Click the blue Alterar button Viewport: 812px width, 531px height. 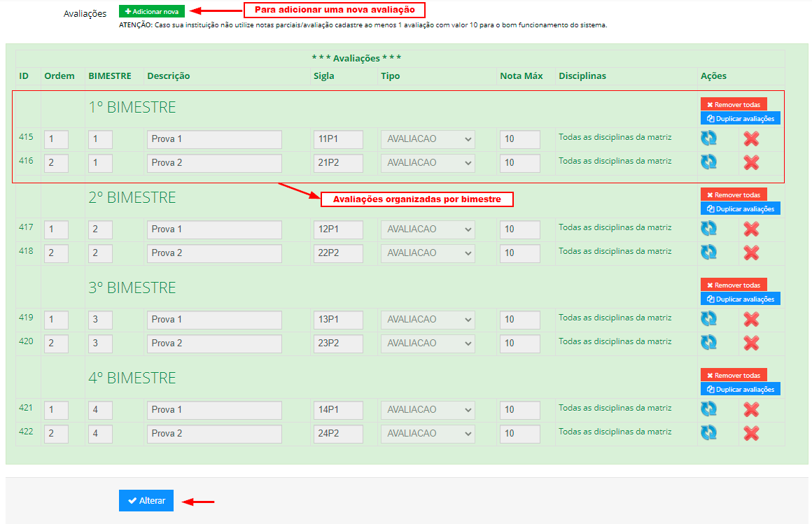146,500
